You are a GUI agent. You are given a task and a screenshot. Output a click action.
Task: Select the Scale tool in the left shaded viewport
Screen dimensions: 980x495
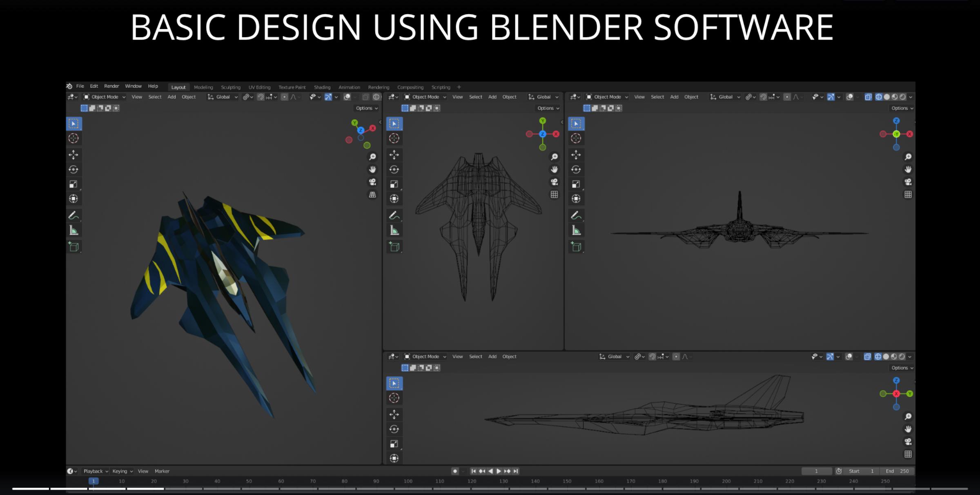[74, 184]
